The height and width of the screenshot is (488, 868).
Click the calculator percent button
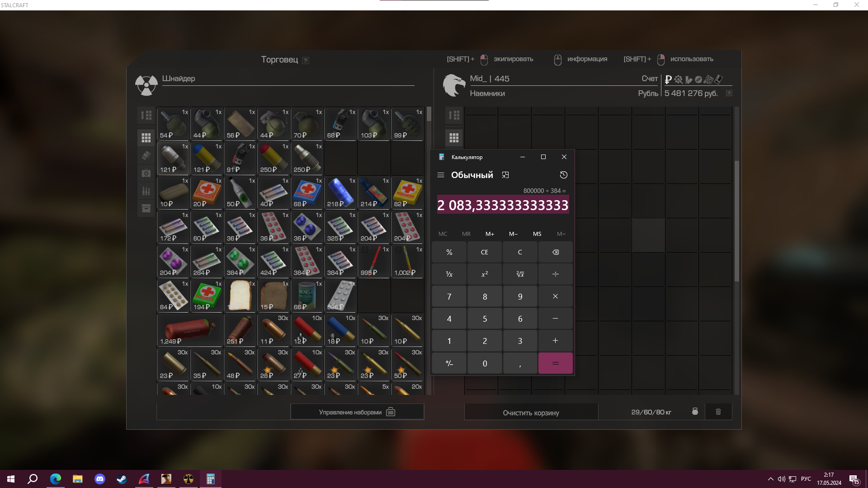(x=449, y=252)
